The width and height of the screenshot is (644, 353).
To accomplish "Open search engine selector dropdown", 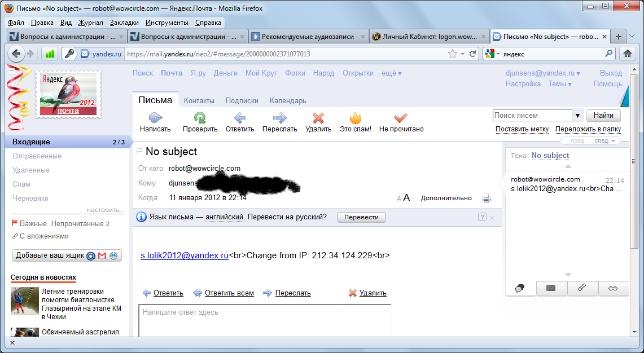I will pos(491,54).
